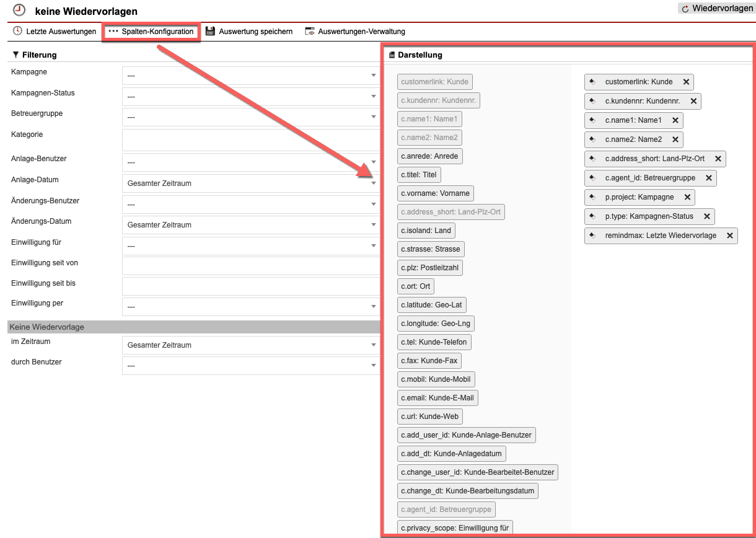Open Spalten-Konfiguration toolbar item
Screen dimensions: 756x538
point(151,31)
